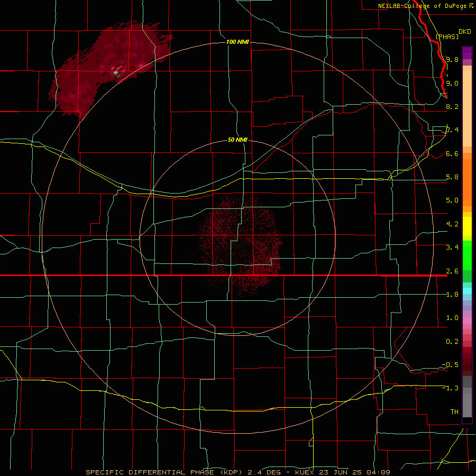
Task: Click the DKD label above the color scale
Action: point(464,32)
